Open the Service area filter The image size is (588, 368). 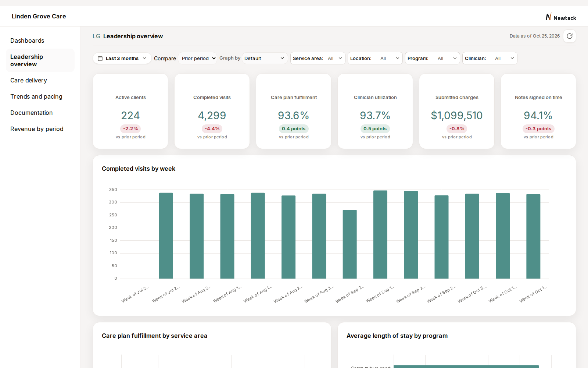tap(318, 58)
